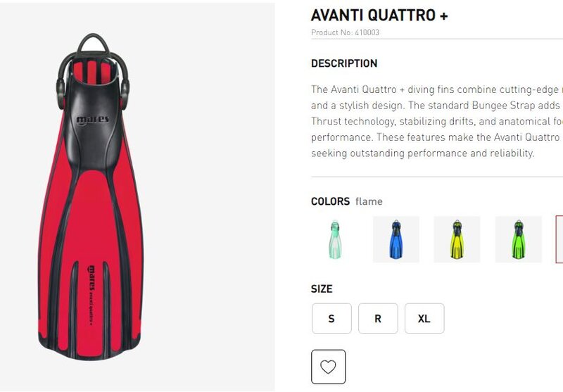Add product to wishlist via heart icon
The image size is (563, 392).
pyautogui.click(x=328, y=367)
